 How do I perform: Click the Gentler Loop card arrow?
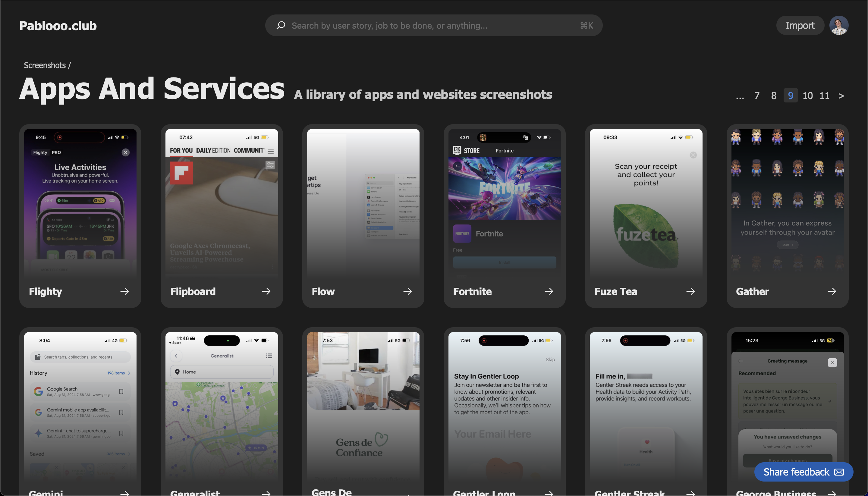(549, 493)
